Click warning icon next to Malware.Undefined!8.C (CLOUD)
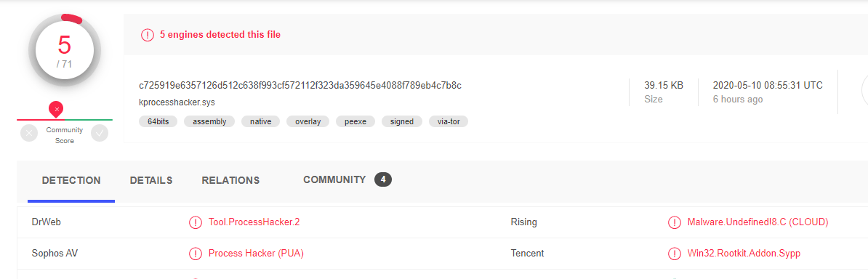The image size is (868, 279). (x=674, y=222)
